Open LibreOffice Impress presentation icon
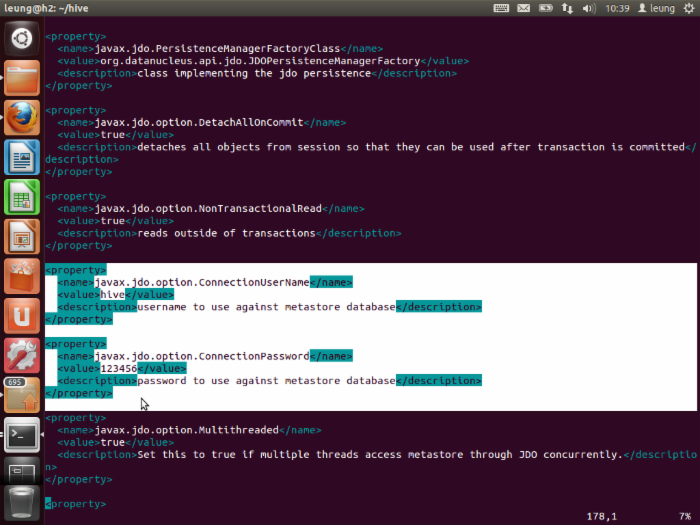 coord(21,237)
